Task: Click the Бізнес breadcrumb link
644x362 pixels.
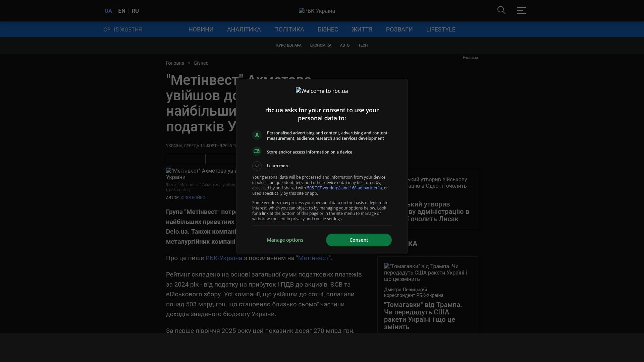Action: [x=201, y=63]
